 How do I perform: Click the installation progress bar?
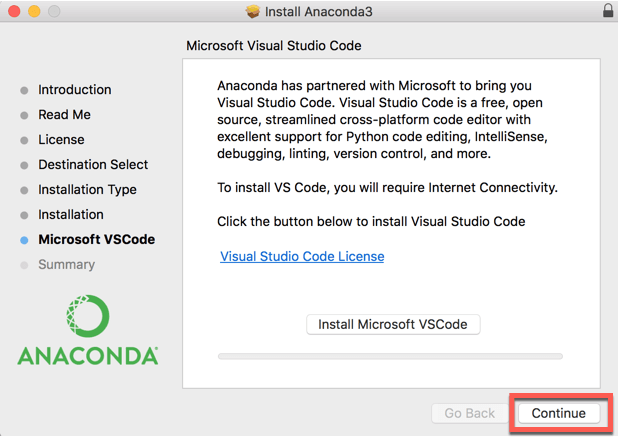click(390, 356)
